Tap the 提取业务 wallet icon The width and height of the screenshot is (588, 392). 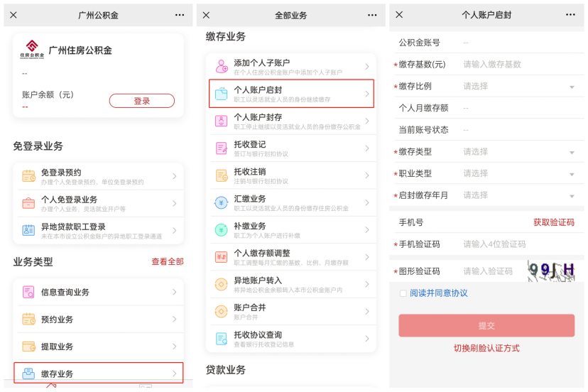click(x=28, y=347)
